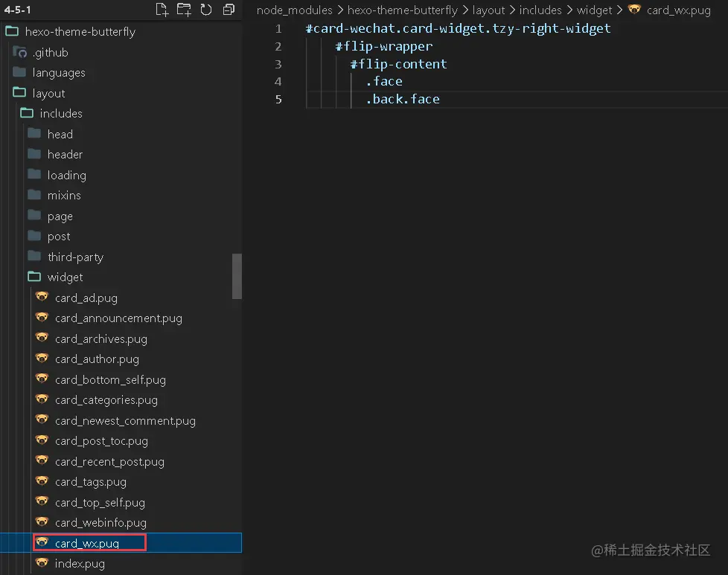
Task: Click the pug icon beside card_archives.pug
Action: tap(42, 338)
